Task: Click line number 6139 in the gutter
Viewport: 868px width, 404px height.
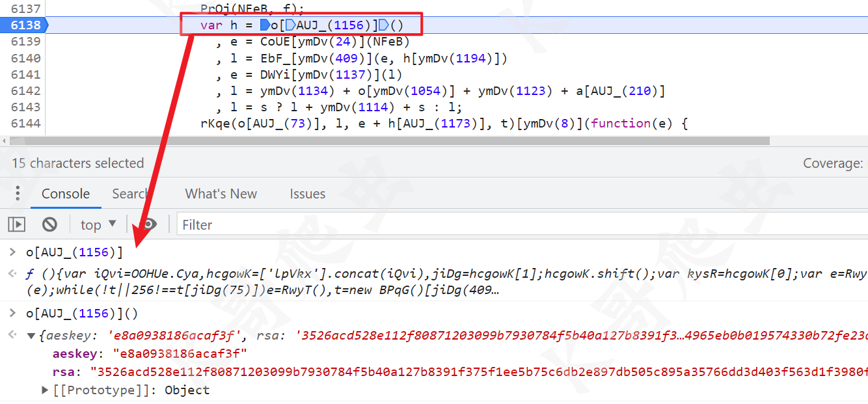Action: point(25,42)
